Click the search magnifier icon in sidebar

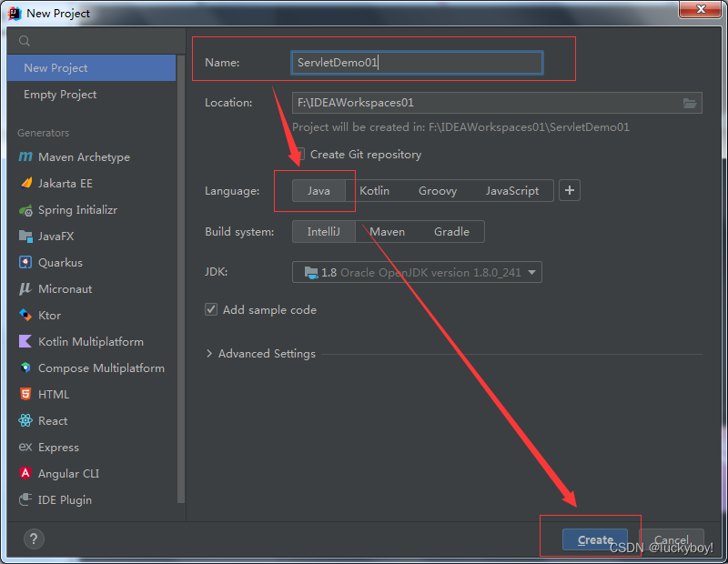(25, 41)
